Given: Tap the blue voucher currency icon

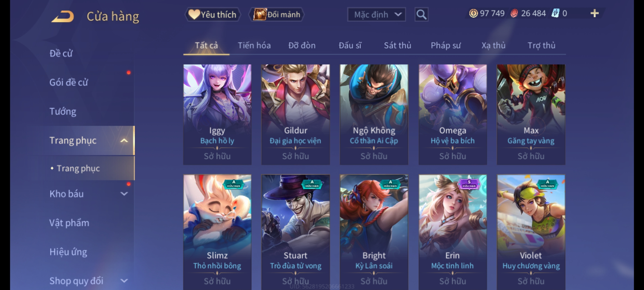Looking at the screenshot, I should click(x=555, y=13).
